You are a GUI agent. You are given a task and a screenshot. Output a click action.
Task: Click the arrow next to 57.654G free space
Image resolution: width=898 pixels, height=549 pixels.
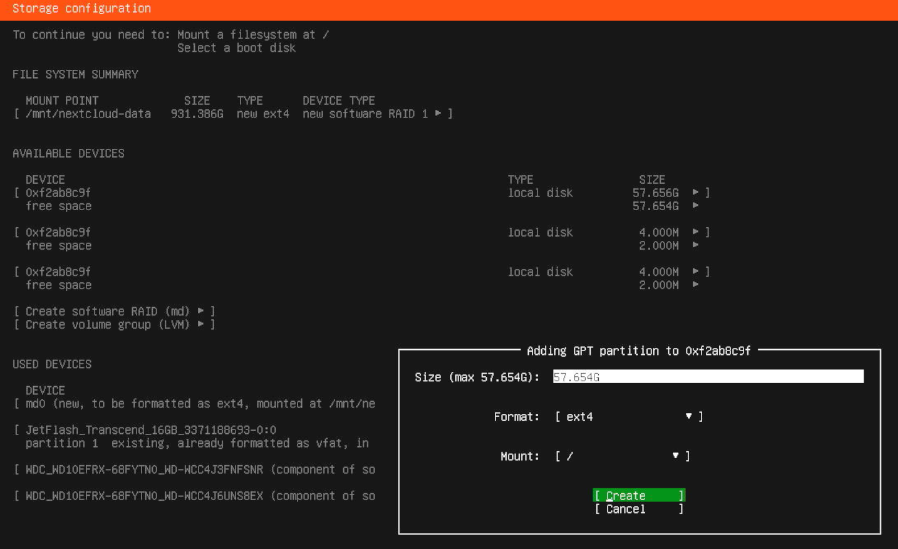pyautogui.click(x=696, y=206)
